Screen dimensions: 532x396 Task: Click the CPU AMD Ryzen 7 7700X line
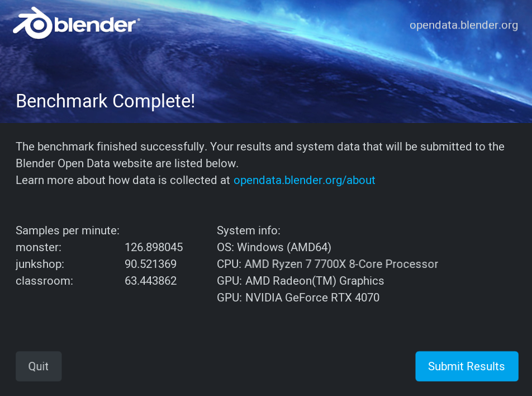(327, 264)
